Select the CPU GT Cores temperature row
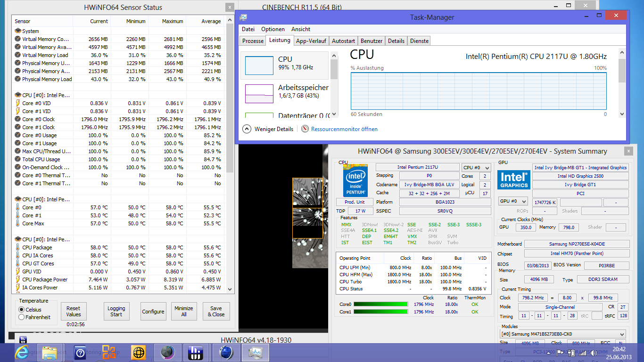The image size is (644, 362). coord(118,263)
